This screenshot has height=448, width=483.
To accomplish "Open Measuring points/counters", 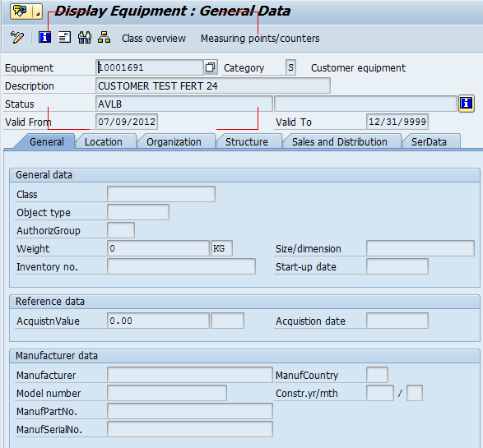I will (260, 39).
